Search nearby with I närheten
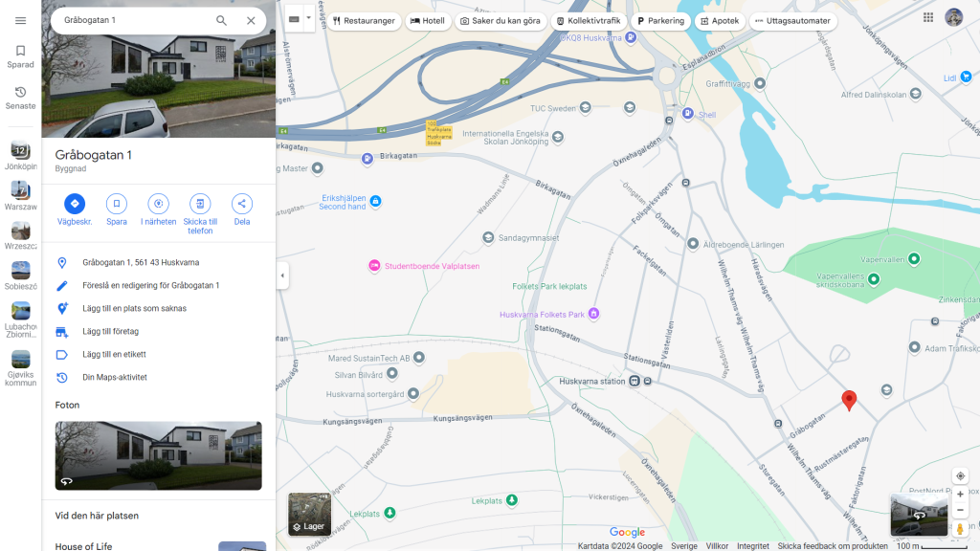This screenshot has height=551, width=980. [x=158, y=209]
